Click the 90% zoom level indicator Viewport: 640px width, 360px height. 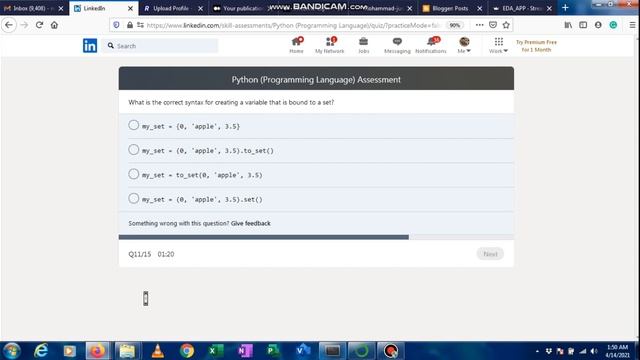point(455,25)
